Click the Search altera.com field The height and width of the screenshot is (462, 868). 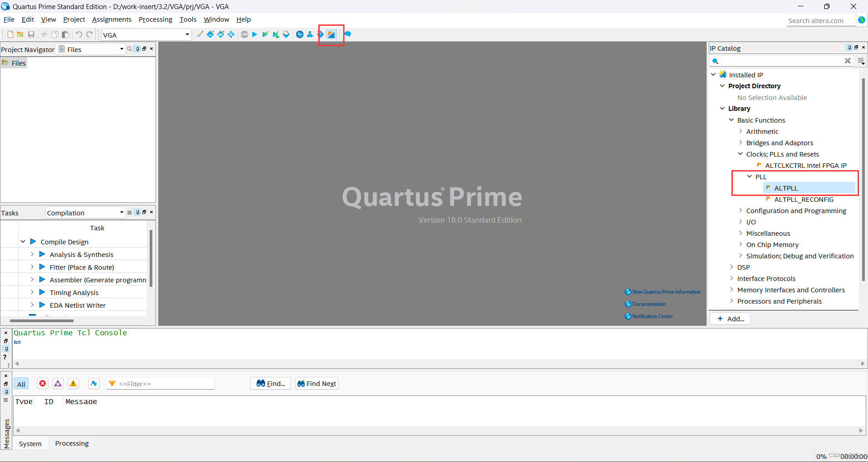point(821,20)
